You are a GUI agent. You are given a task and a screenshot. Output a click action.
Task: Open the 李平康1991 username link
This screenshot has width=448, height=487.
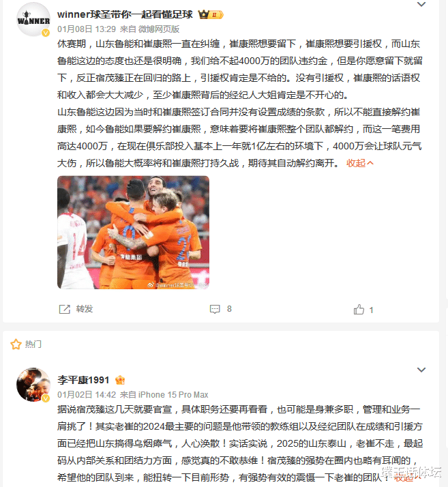tap(83, 380)
